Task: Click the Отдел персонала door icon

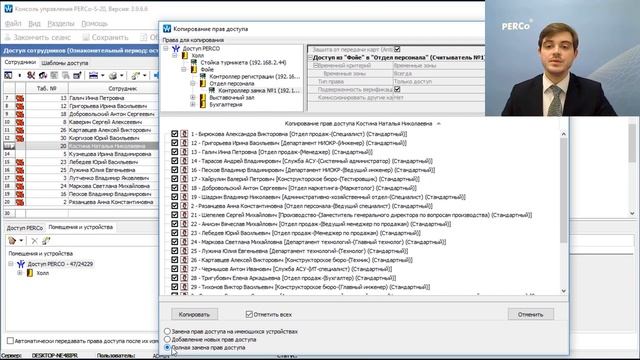Action: pos(203,83)
